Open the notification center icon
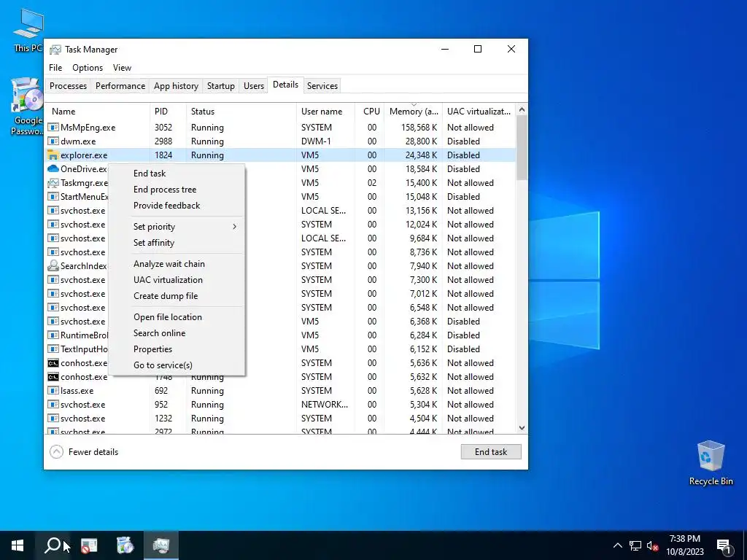Screen dimensions: 747x560 coord(724,545)
